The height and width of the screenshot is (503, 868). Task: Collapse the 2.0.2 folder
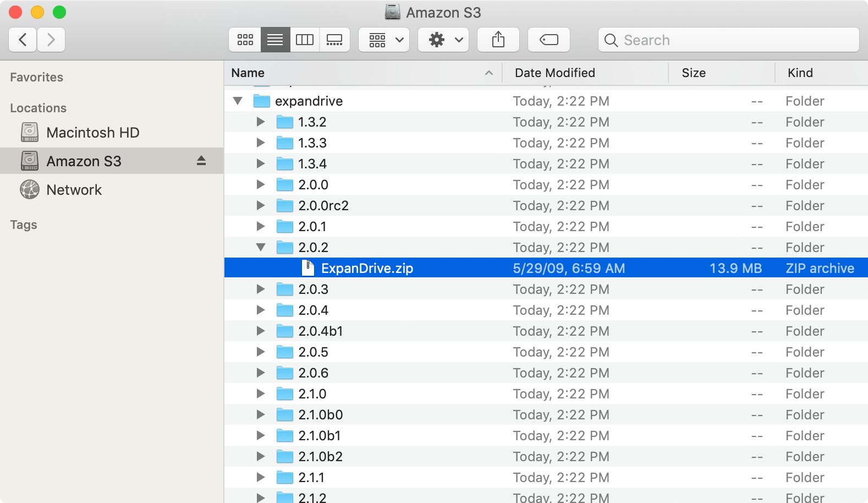pyautogui.click(x=261, y=247)
